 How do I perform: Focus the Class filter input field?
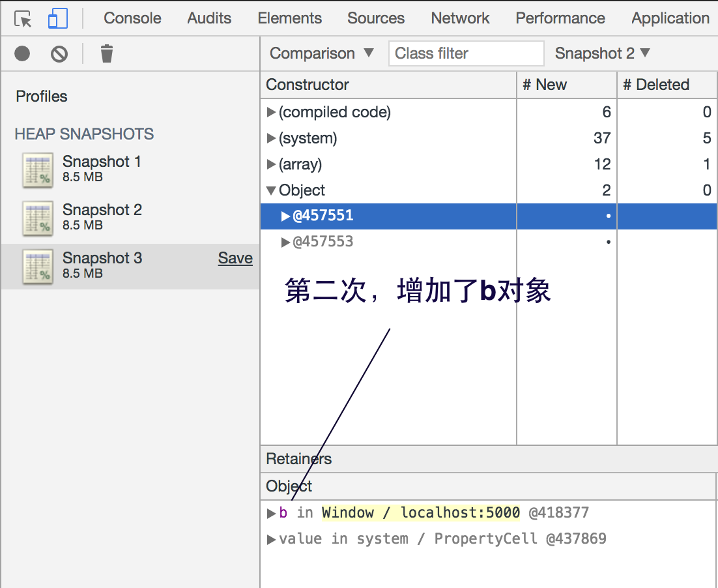pos(466,53)
